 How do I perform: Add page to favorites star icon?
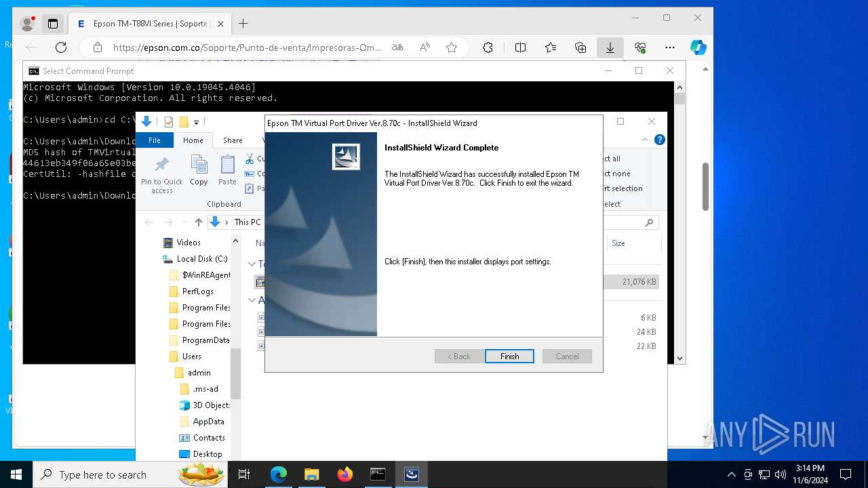pyautogui.click(x=452, y=47)
